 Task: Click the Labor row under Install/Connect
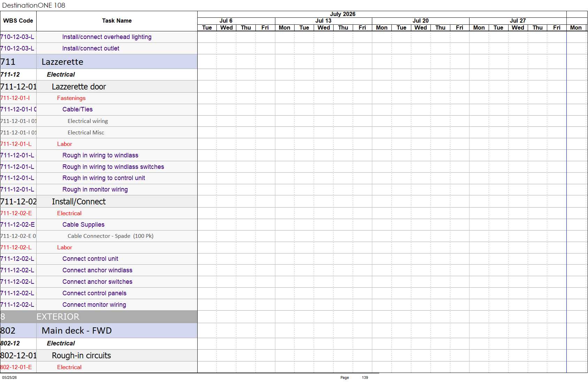tap(99, 248)
